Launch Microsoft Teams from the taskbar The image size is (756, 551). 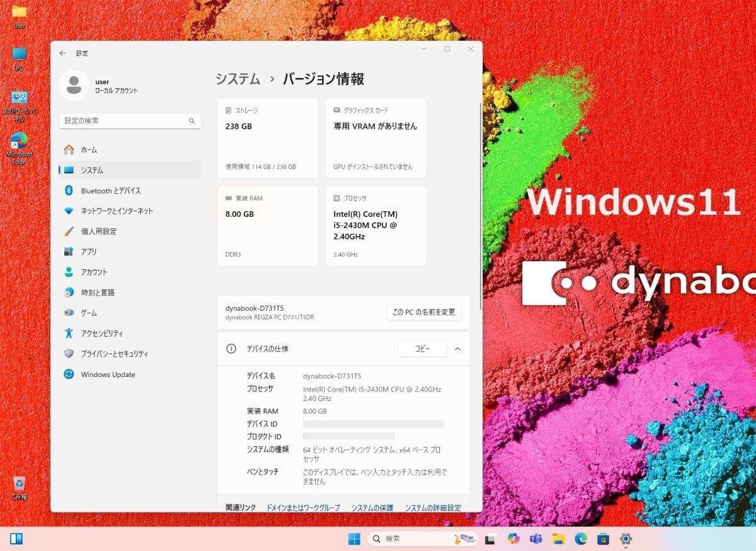pos(536,539)
